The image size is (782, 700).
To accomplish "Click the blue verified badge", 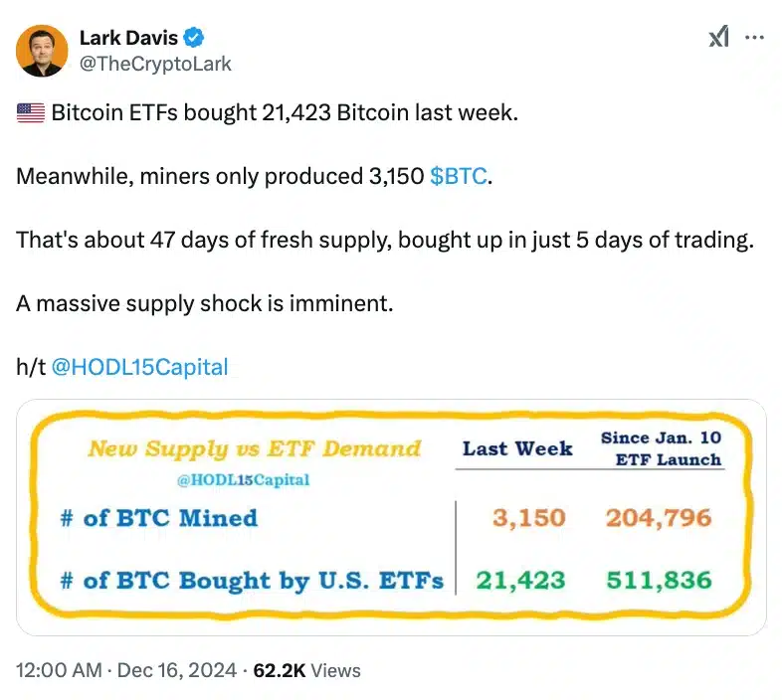I will [x=196, y=39].
